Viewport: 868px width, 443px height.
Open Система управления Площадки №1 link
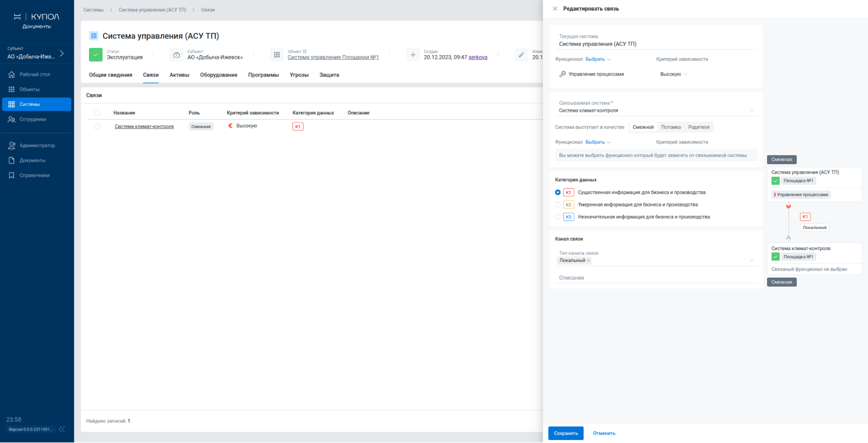[333, 57]
